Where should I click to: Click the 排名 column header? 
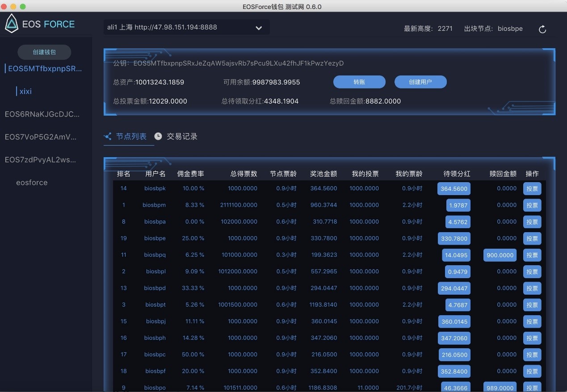pos(124,174)
